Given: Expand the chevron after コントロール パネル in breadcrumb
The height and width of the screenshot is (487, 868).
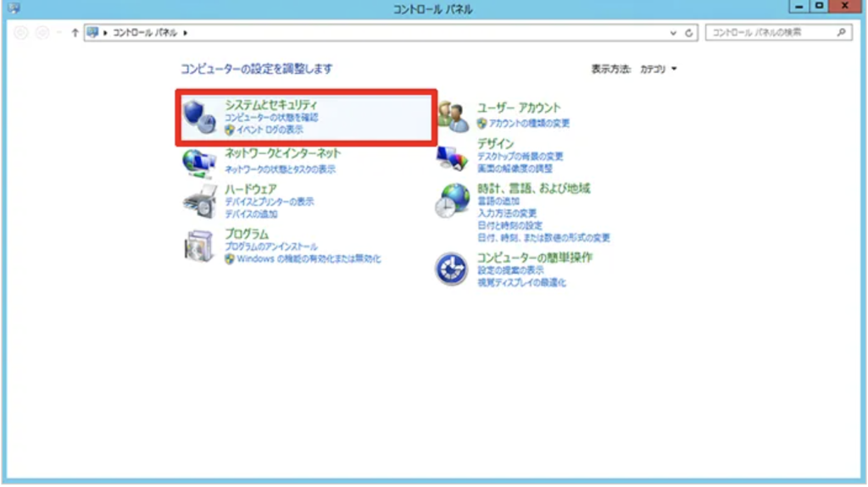Looking at the screenshot, I should pos(186,33).
